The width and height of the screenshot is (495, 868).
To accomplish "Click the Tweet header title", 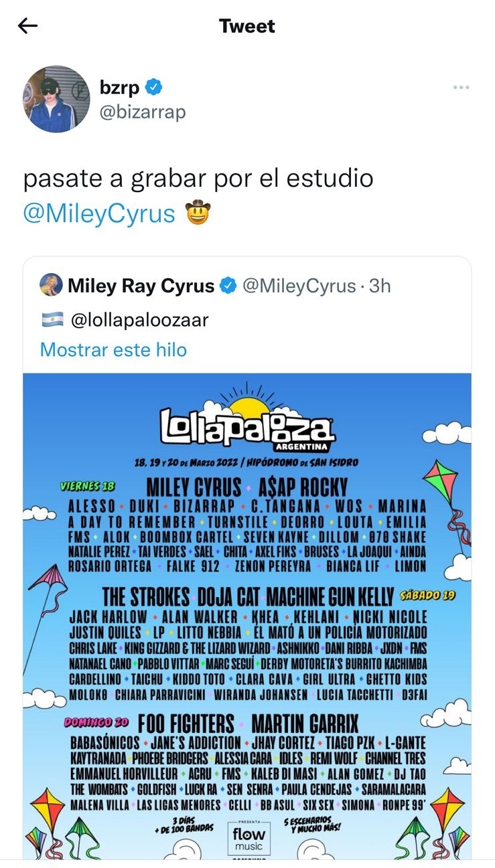I will click(x=247, y=26).
